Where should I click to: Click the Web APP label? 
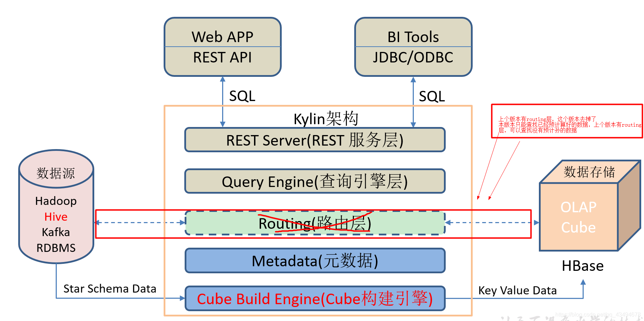[x=222, y=37]
